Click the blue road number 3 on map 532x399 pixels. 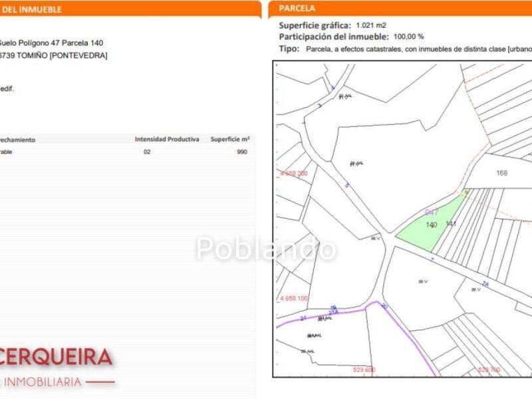pyautogui.click(x=320, y=106)
